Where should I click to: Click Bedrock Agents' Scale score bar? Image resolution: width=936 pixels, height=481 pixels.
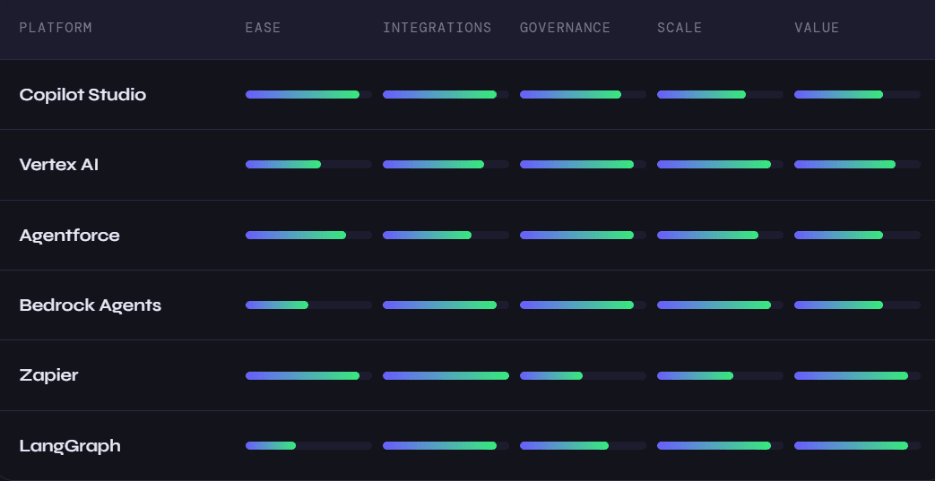point(721,305)
